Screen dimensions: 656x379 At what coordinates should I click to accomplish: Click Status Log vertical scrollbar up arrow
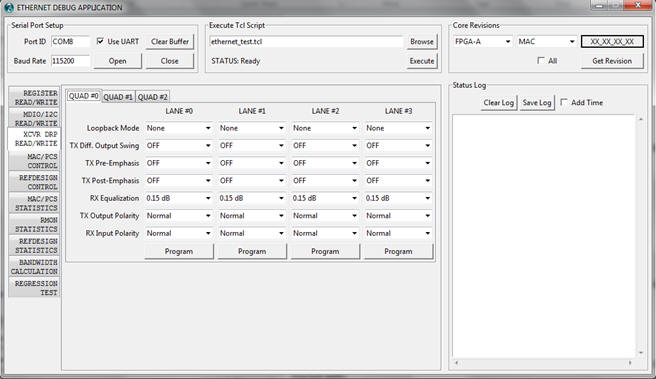(641, 119)
